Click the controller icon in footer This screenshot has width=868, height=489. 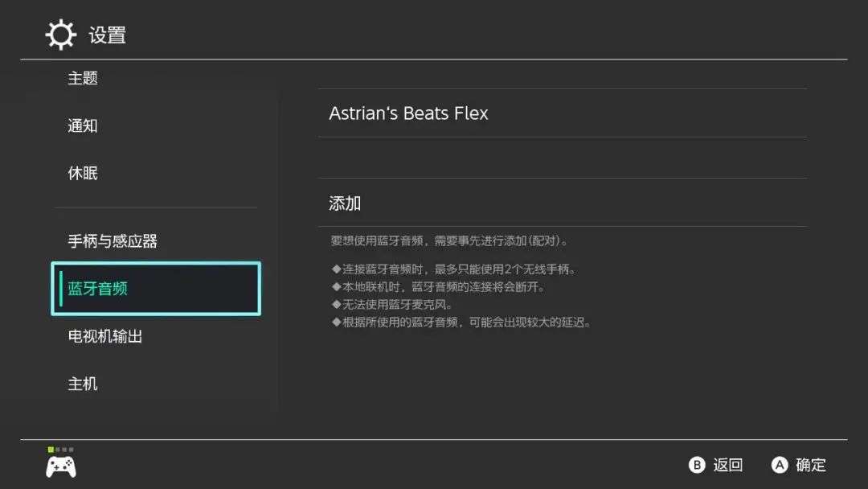(x=61, y=467)
